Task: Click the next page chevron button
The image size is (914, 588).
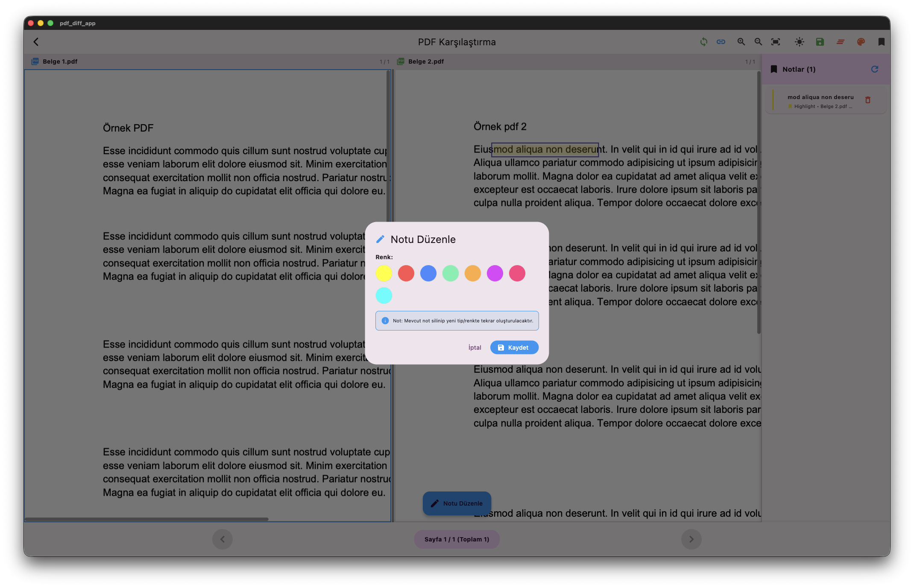Action: (691, 539)
